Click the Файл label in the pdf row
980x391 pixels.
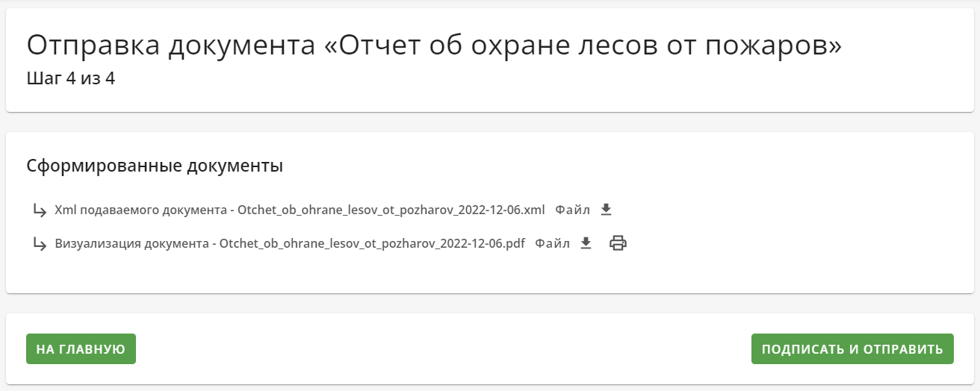coord(552,244)
